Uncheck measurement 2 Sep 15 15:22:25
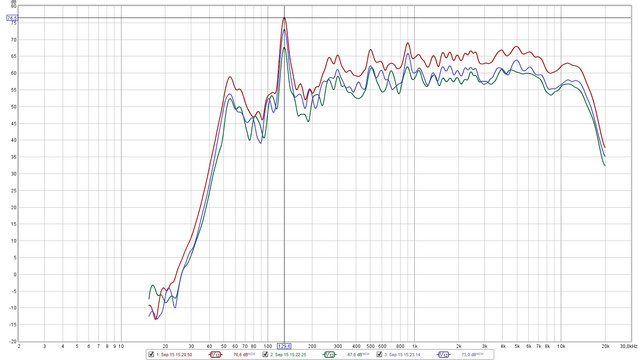Screen dimensions: 640x360 click(265, 355)
